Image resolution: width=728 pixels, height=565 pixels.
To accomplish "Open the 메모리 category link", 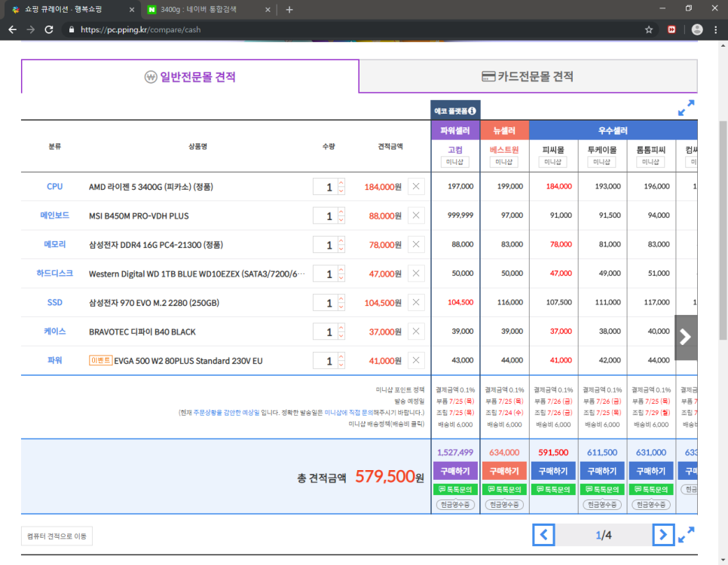I will pyautogui.click(x=55, y=244).
